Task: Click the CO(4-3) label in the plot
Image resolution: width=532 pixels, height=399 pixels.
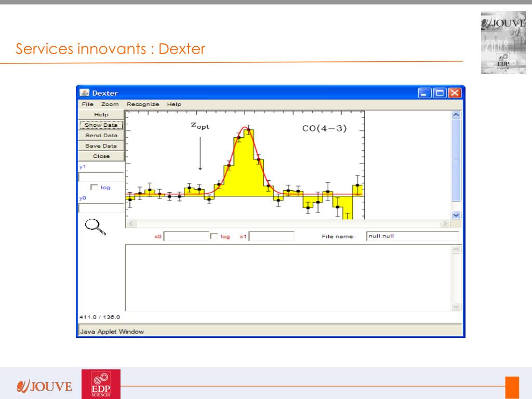Action: coord(324,128)
